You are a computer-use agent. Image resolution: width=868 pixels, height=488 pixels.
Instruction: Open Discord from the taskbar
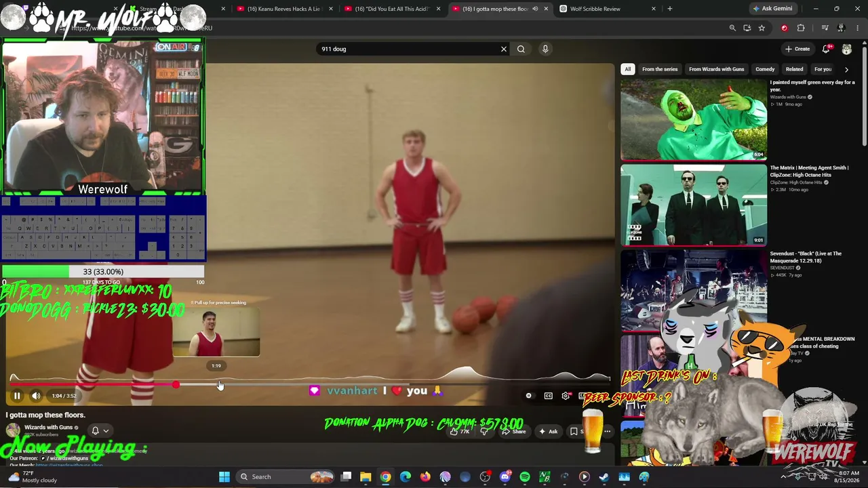pos(505,476)
